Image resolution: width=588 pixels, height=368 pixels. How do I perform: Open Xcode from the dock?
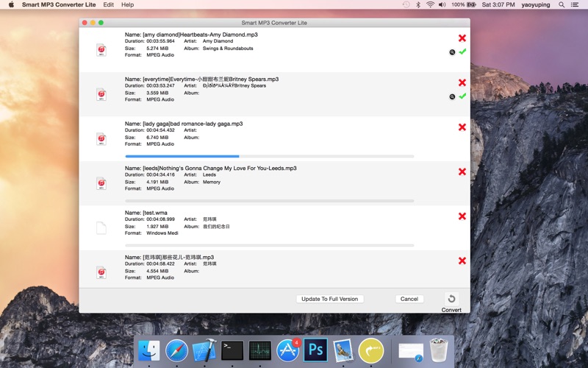pos(204,351)
